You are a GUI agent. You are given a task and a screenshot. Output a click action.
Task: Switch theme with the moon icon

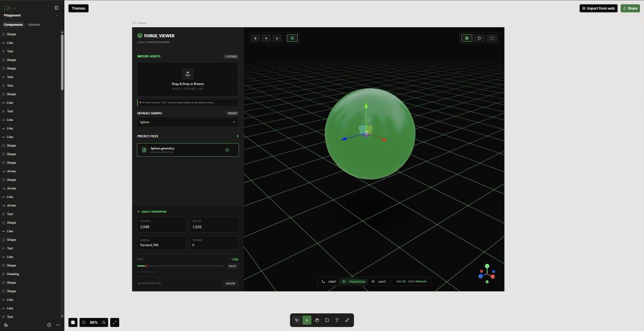click(x=6, y=325)
